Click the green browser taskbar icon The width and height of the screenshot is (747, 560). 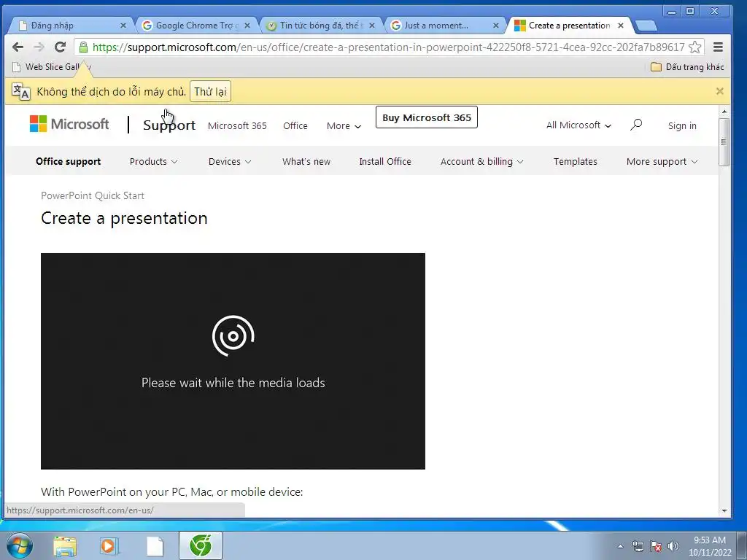[x=201, y=545]
